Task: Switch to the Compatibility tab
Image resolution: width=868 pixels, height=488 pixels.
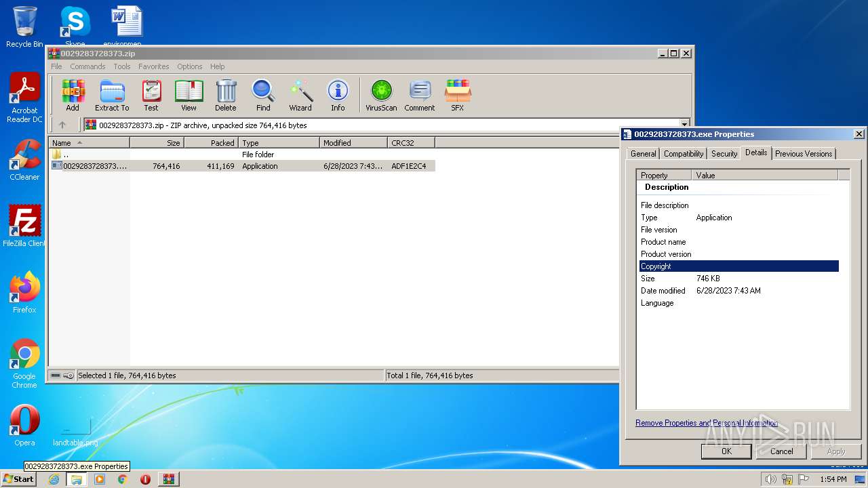Action: coord(684,154)
